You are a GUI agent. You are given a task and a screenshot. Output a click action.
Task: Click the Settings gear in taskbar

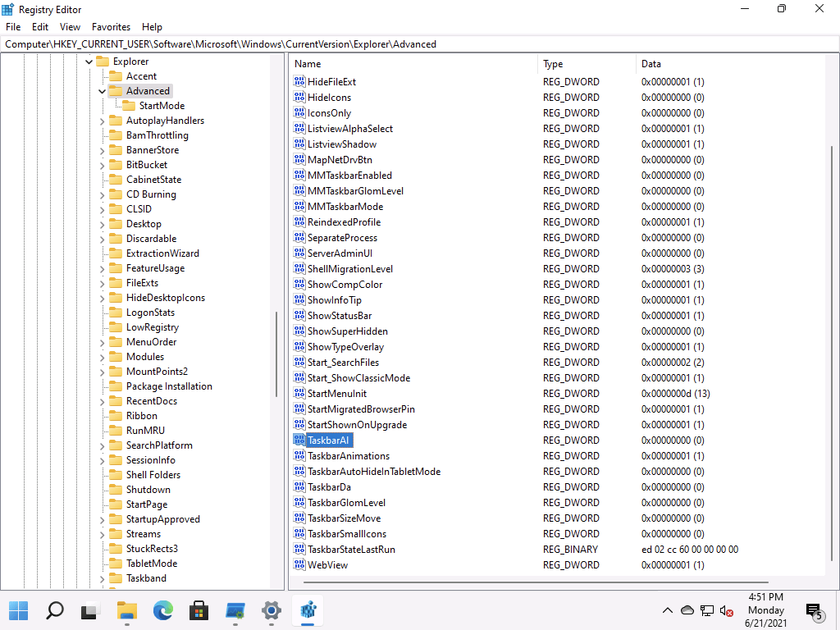pyautogui.click(x=271, y=611)
